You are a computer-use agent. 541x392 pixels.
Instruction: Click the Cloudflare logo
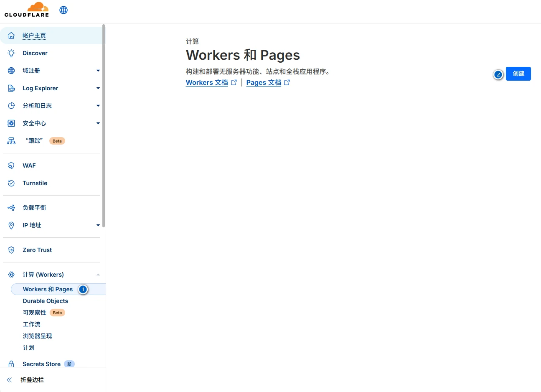pyautogui.click(x=27, y=10)
